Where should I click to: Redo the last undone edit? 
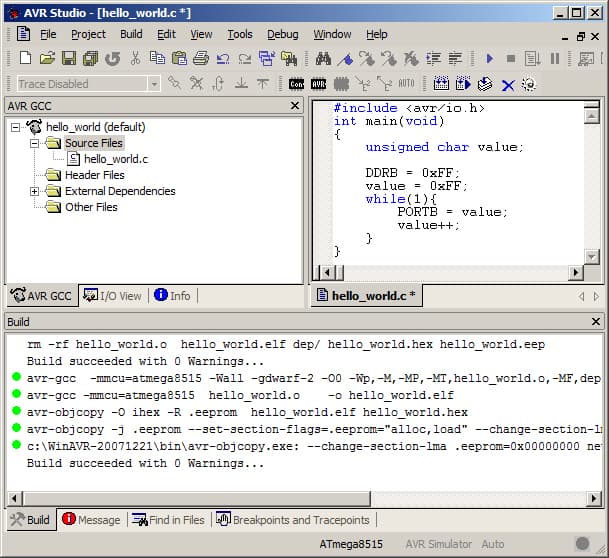point(245,59)
